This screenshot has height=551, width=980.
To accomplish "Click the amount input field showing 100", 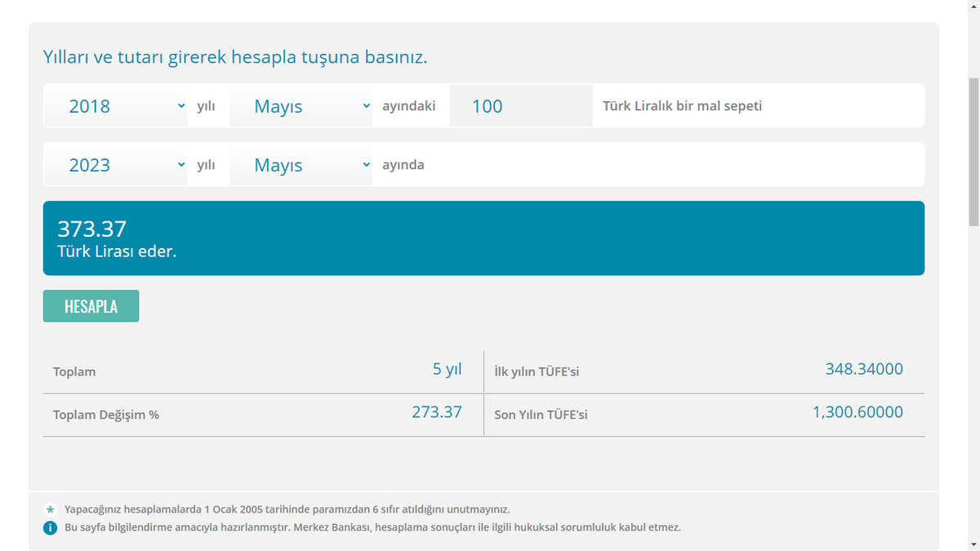I will pyautogui.click(x=521, y=106).
